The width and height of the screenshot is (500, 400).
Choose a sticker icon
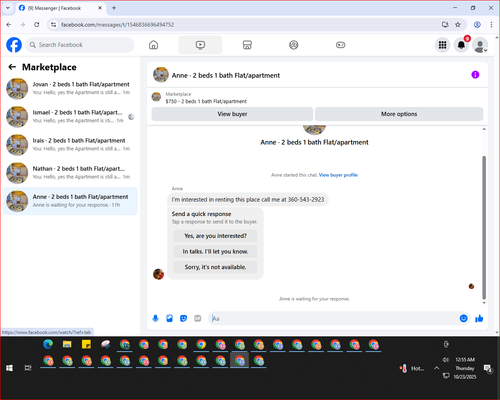pyautogui.click(x=183, y=319)
